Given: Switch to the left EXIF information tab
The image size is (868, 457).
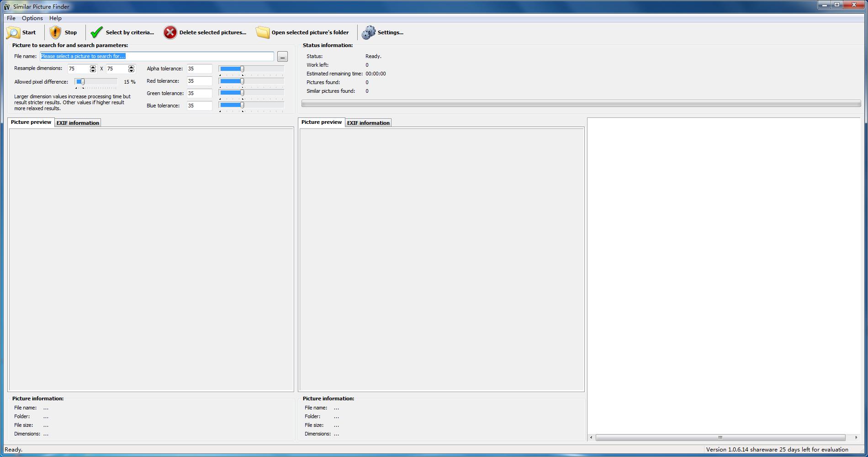Looking at the screenshot, I should [78, 122].
